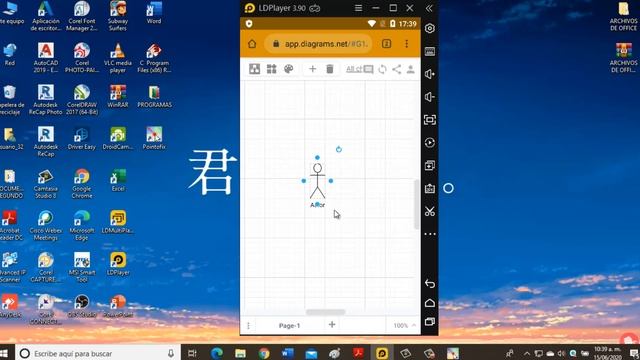Screen dimensions: 640x360
Task: Open the pages menu three dots at bottom-left
Action: point(248,325)
